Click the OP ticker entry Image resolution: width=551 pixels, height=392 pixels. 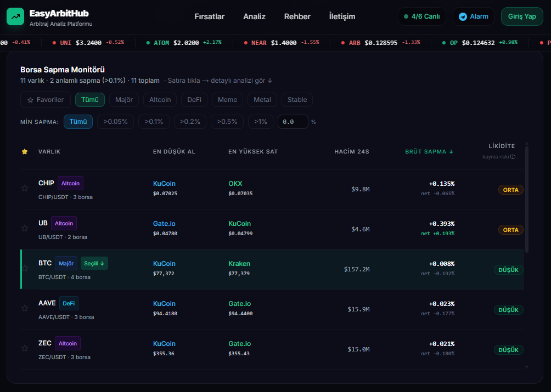(x=480, y=42)
